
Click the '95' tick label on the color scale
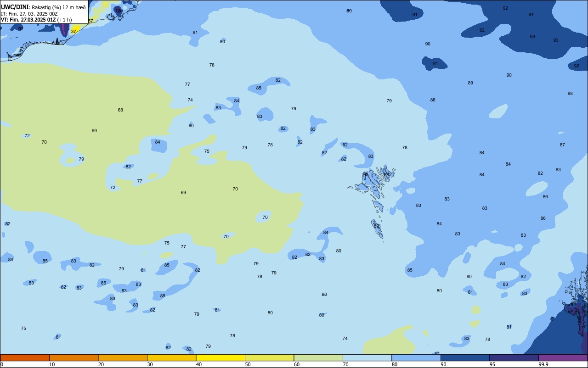492,364
